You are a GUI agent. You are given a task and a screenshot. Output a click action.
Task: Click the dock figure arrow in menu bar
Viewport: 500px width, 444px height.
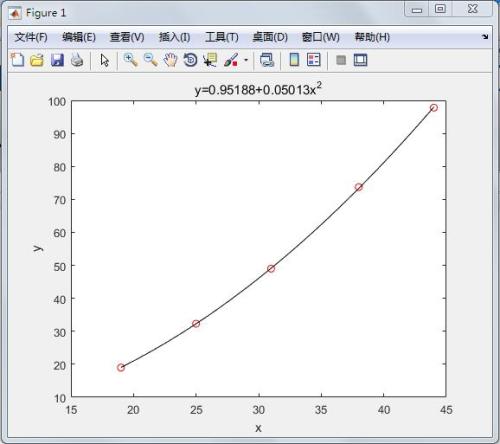485,37
